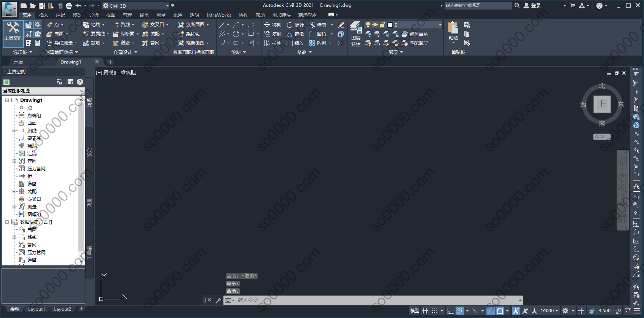Click the WCS coordinate system button
The image size is (644, 318).
(602, 137)
